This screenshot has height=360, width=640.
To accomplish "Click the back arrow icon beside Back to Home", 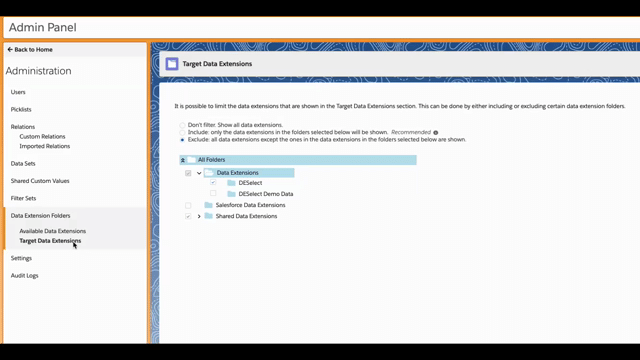I will coord(10,49).
